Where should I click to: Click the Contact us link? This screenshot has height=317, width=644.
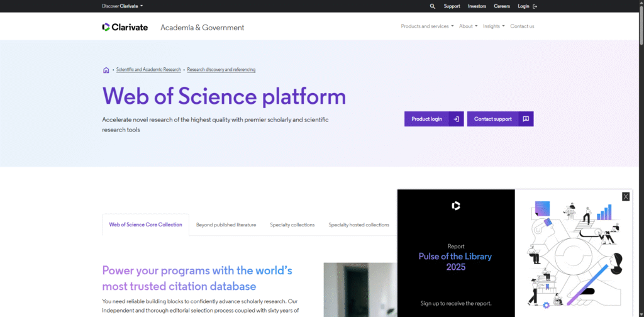point(522,26)
